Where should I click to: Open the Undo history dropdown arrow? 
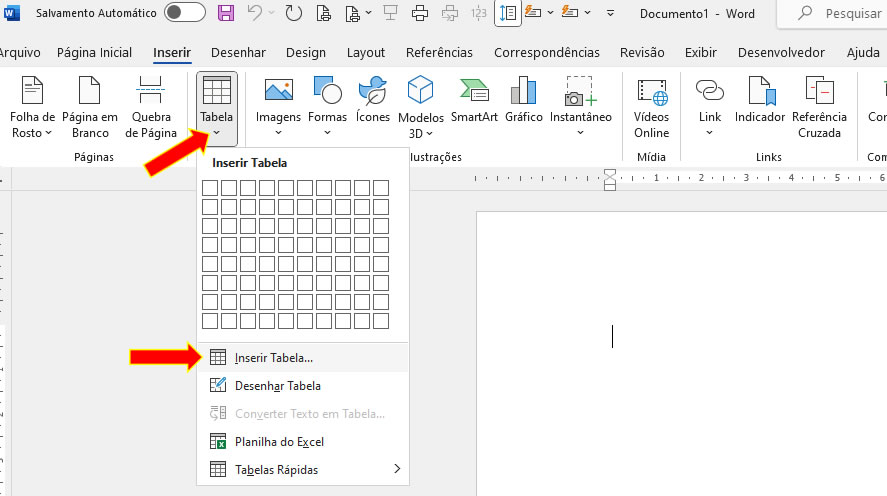[x=271, y=12]
